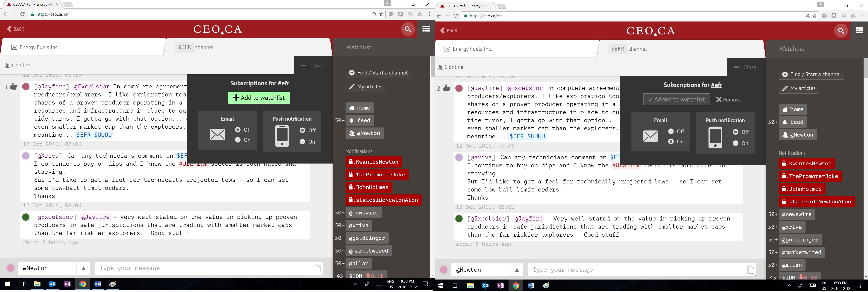Click Add to watchlist button in left window

(x=259, y=98)
